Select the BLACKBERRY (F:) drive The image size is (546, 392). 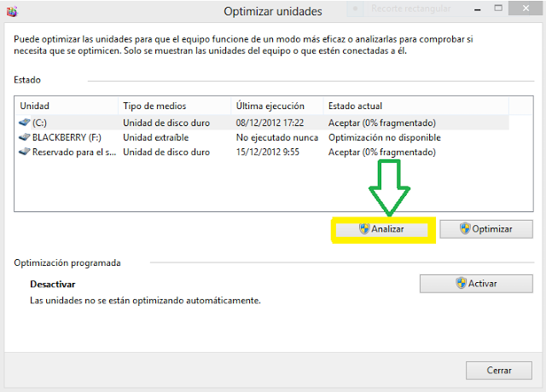pyautogui.click(x=262, y=137)
